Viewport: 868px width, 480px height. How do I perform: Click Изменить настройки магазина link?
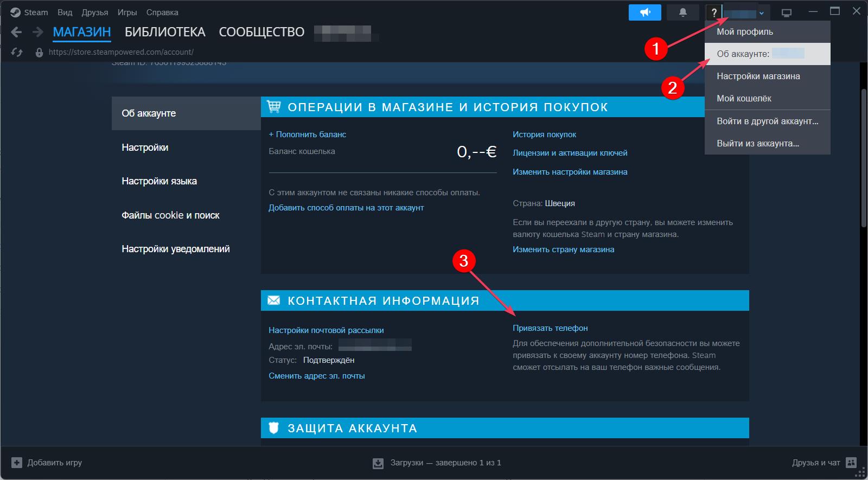(x=570, y=172)
